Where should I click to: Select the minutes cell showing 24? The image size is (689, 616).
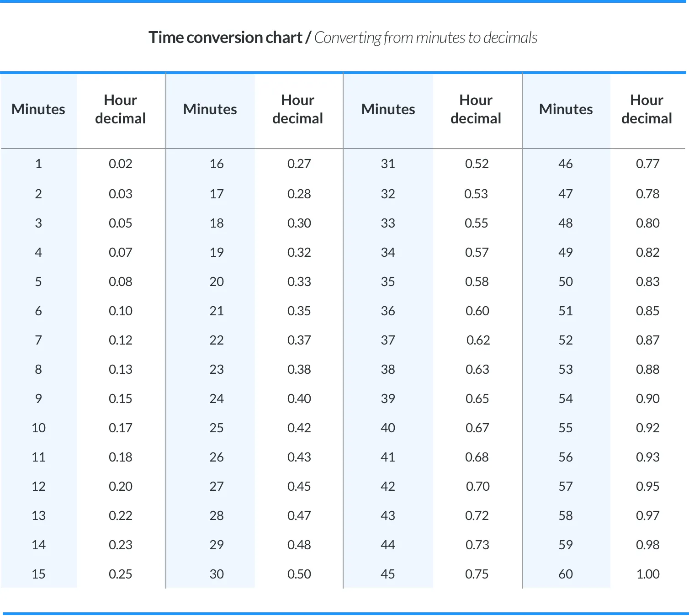coord(217,398)
